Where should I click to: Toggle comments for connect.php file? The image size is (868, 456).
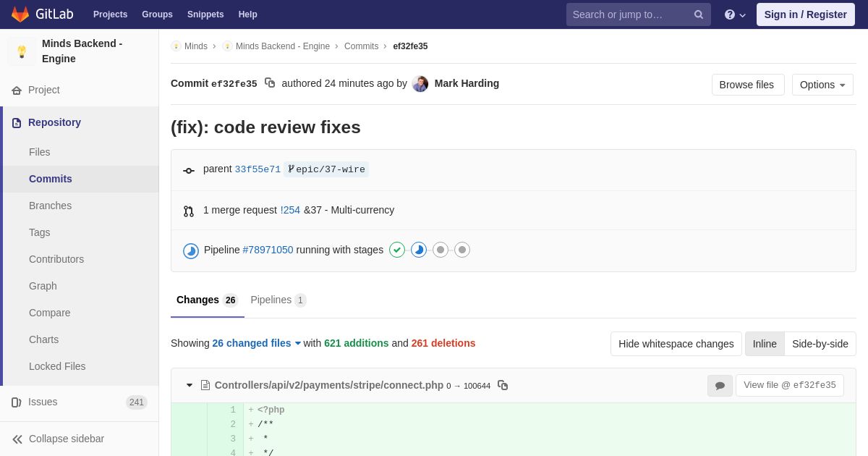(720, 386)
